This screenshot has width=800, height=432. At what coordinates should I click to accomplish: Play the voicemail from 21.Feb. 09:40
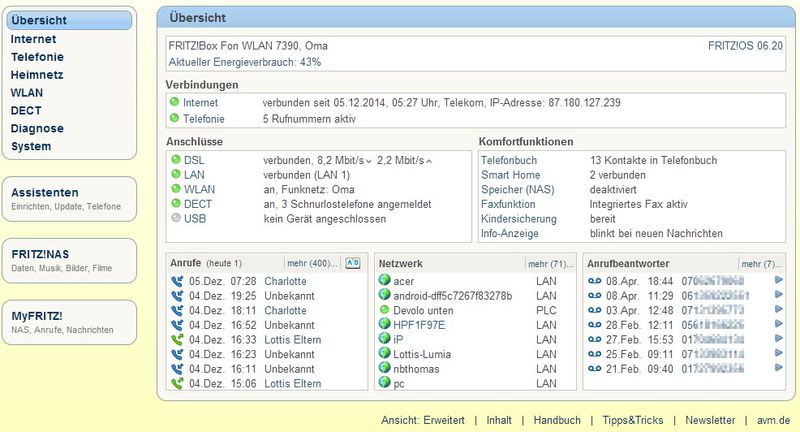tap(779, 368)
